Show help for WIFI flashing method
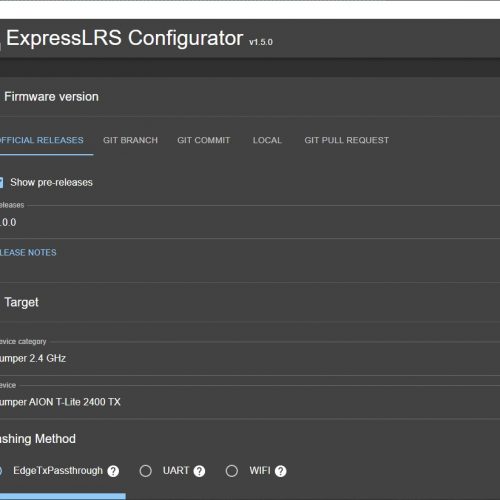Image resolution: width=500 pixels, height=500 pixels. [x=281, y=471]
